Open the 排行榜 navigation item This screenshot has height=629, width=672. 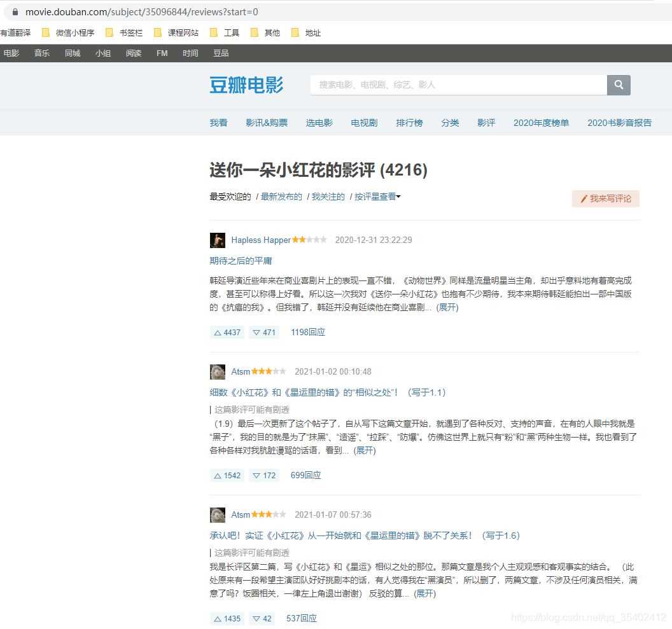click(x=409, y=123)
